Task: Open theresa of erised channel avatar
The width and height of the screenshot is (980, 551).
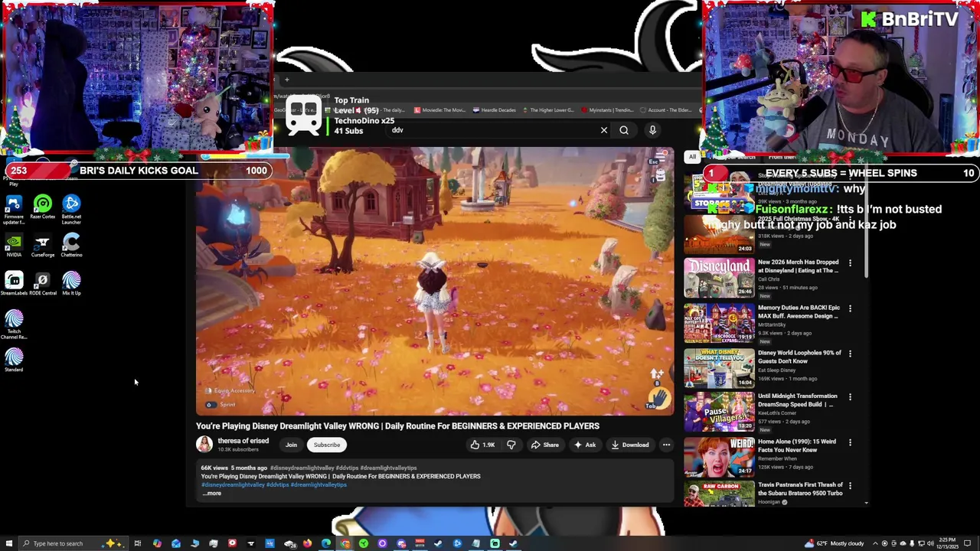Action: (x=204, y=445)
